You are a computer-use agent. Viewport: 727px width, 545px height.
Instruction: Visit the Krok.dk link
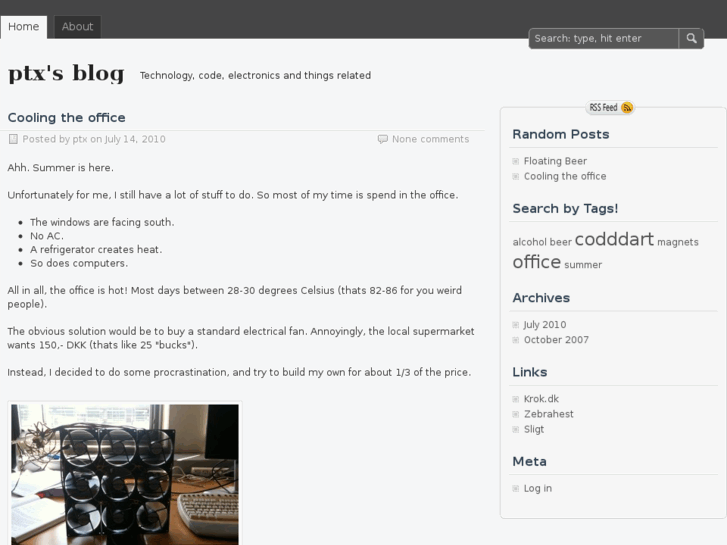541,399
